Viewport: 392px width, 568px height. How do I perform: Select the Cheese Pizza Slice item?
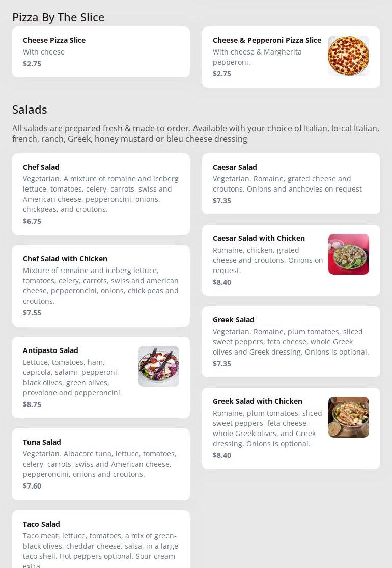pyautogui.click(x=101, y=52)
